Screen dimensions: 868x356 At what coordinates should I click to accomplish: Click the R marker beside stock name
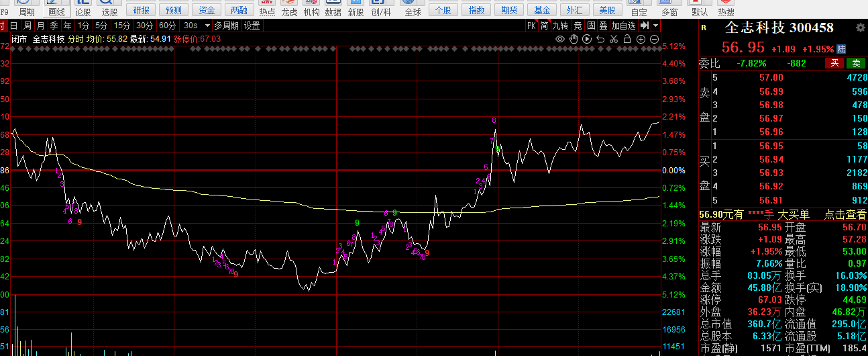coord(704,28)
